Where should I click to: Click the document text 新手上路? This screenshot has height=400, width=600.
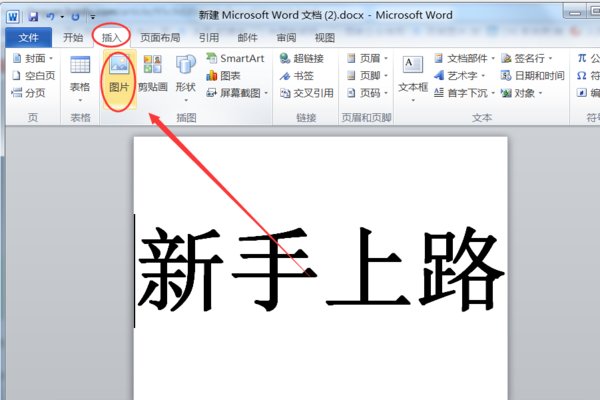click(321, 269)
